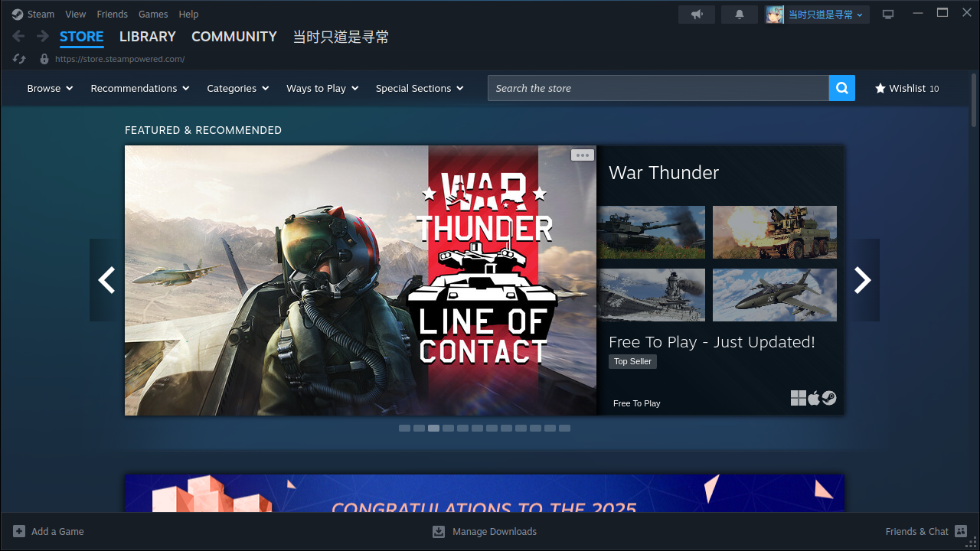Image resolution: width=980 pixels, height=551 pixels.
Task: Switch to the LIBRARY tab
Action: (147, 37)
